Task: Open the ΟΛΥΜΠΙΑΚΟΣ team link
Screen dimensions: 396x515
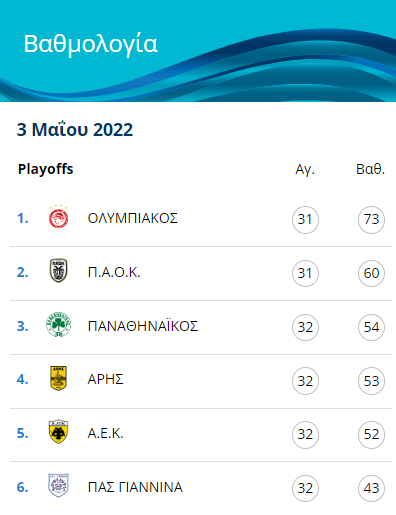Action: coord(133,218)
